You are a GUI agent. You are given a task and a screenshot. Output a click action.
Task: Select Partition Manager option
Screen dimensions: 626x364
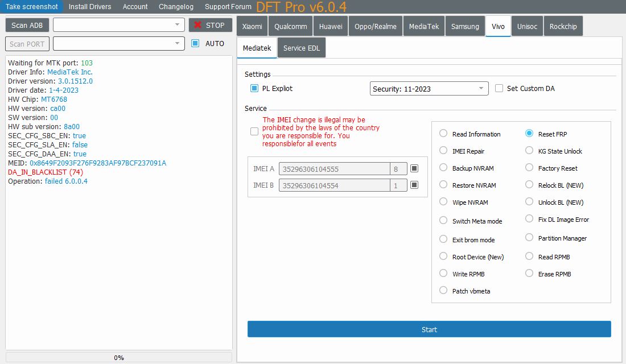point(529,238)
